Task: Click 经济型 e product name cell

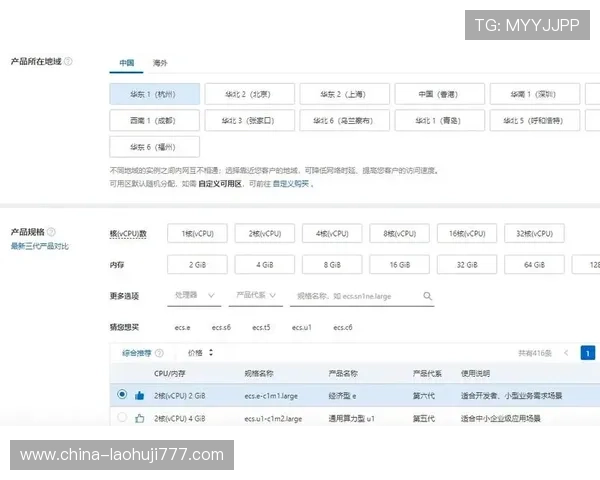Action: click(x=342, y=396)
